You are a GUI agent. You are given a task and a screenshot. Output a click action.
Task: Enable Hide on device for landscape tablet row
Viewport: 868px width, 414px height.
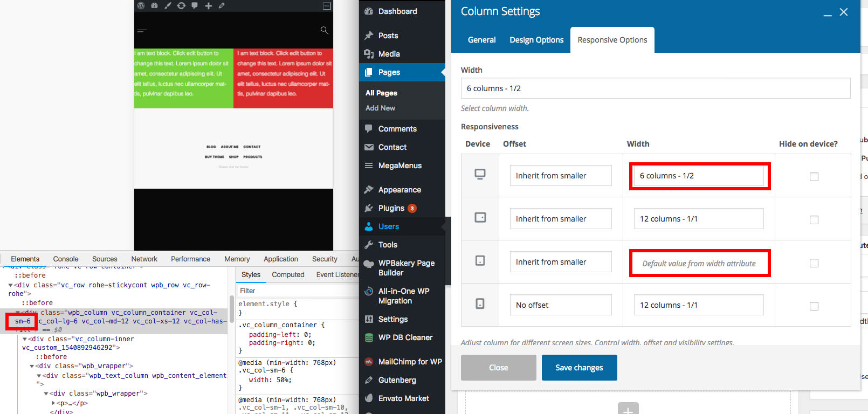(814, 220)
